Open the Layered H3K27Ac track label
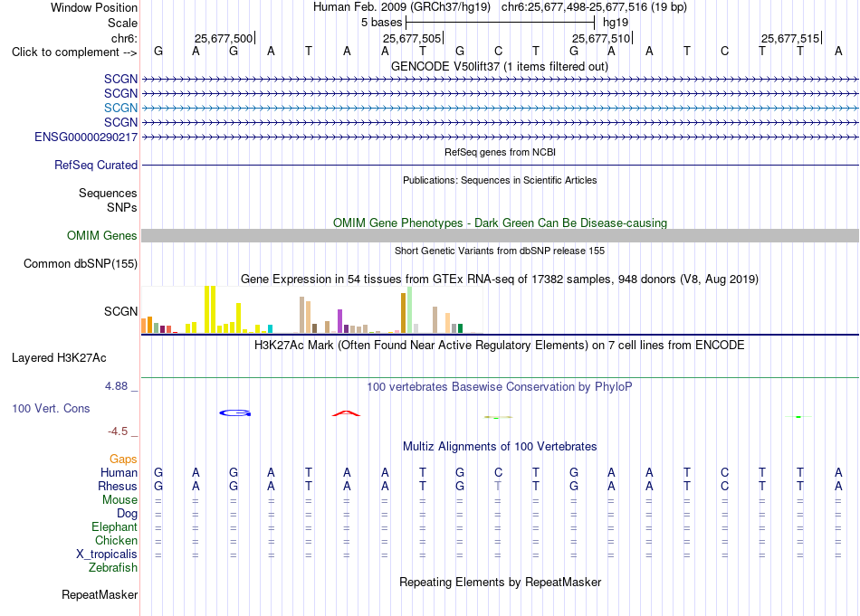The image size is (860, 616). [59, 358]
